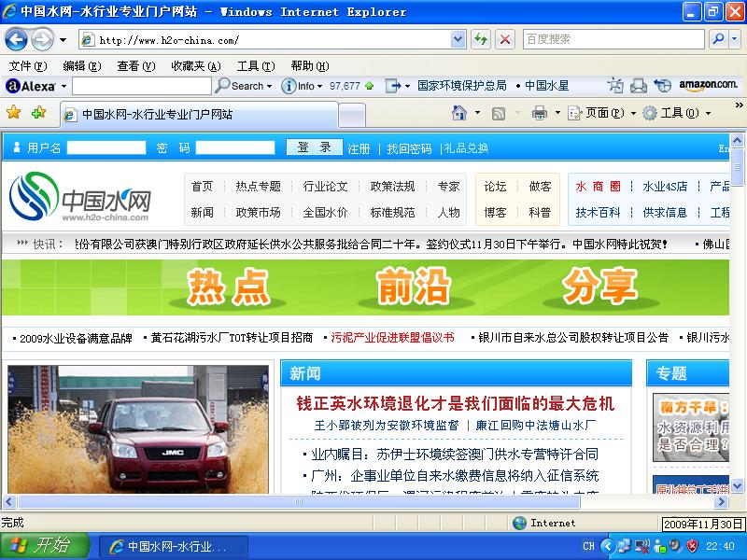This screenshot has height=560, width=747.
Task: Click the 密码 password input field
Action: pos(235,147)
